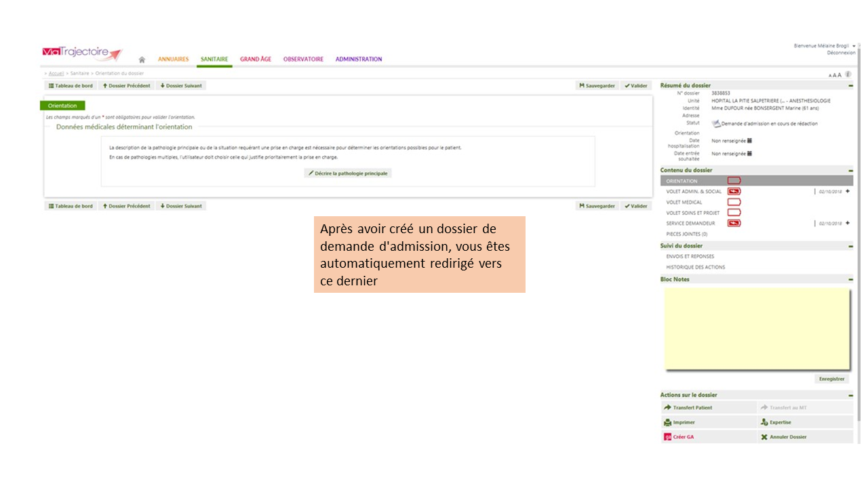
Task: Click battery status icon beside Service Demandeur
Action: 734,223
